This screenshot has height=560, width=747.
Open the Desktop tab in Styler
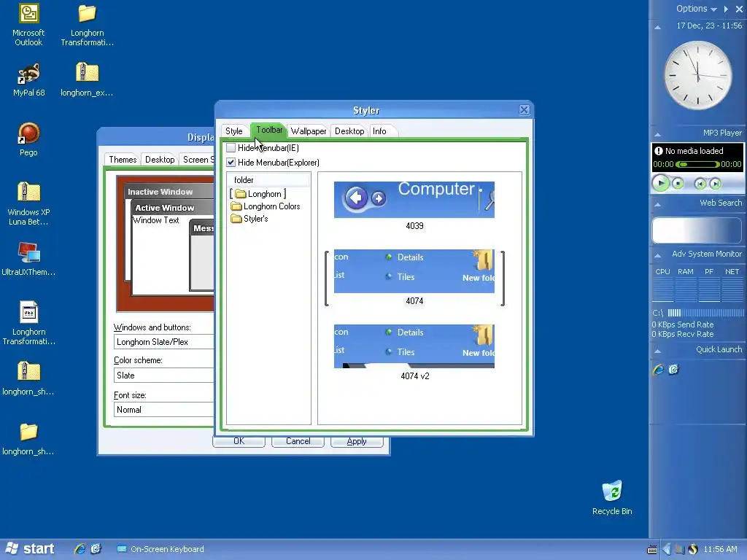(x=349, y=131)
